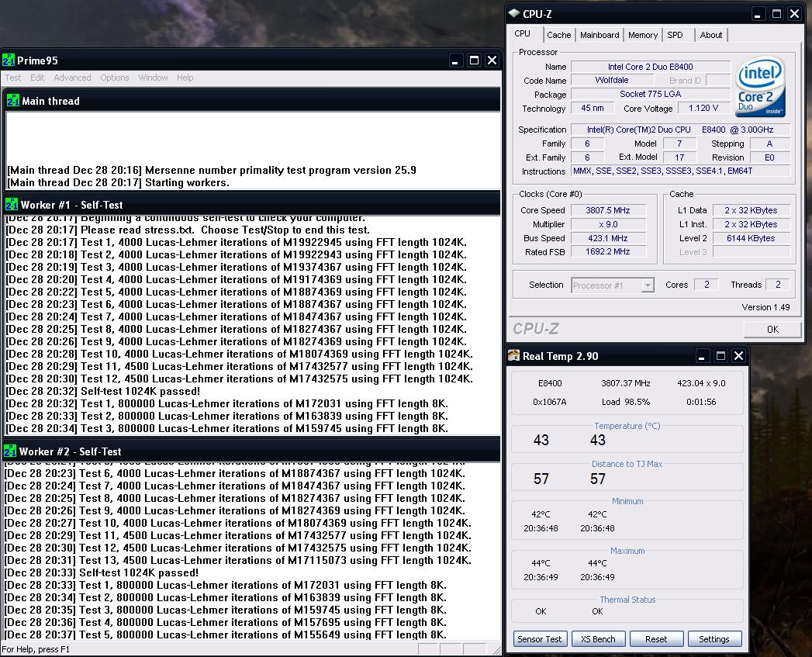Click the Core Speed value 3807.5 MHz

[x=608, y=210]
